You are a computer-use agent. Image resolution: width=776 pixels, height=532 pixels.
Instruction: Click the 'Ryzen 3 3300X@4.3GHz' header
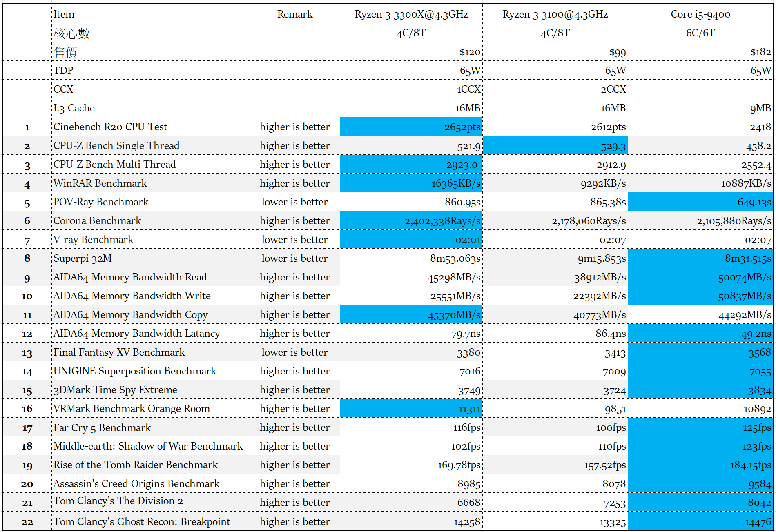pos(411,14)
